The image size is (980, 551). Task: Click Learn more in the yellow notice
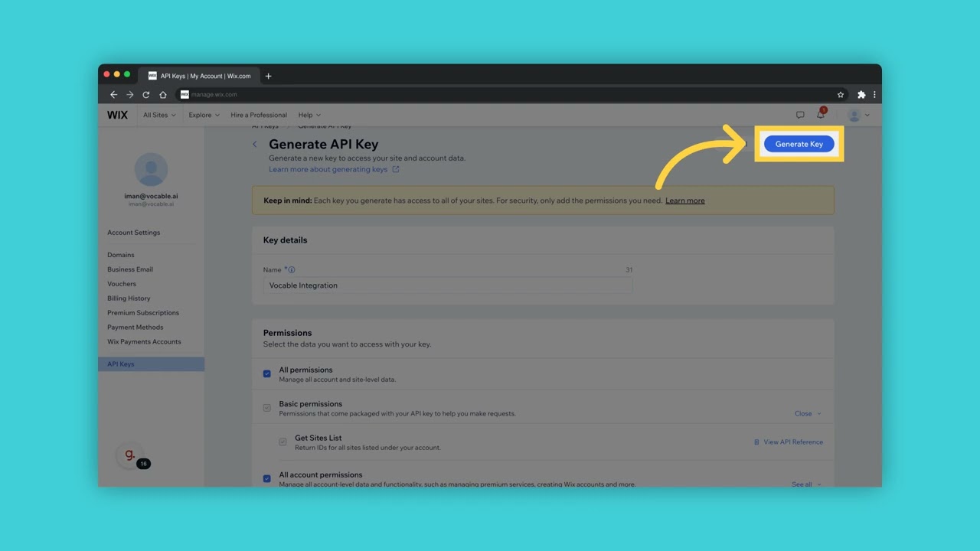click(685, 201)
